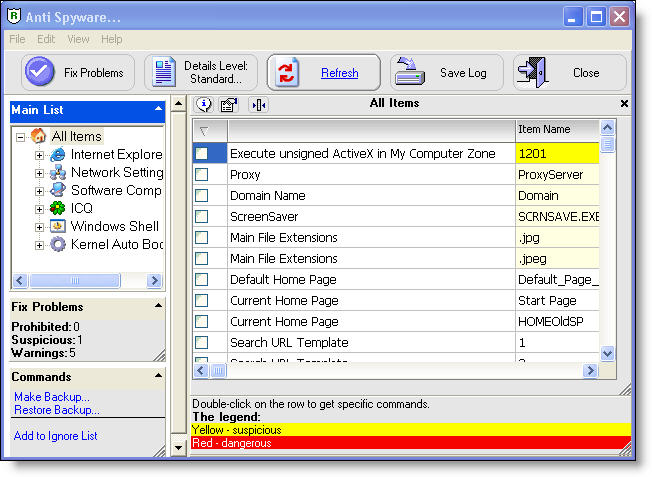The width and height of the screenshot is (652, 477).
Task: Collapse the All Items tree root
Action: tap(21, 137)
